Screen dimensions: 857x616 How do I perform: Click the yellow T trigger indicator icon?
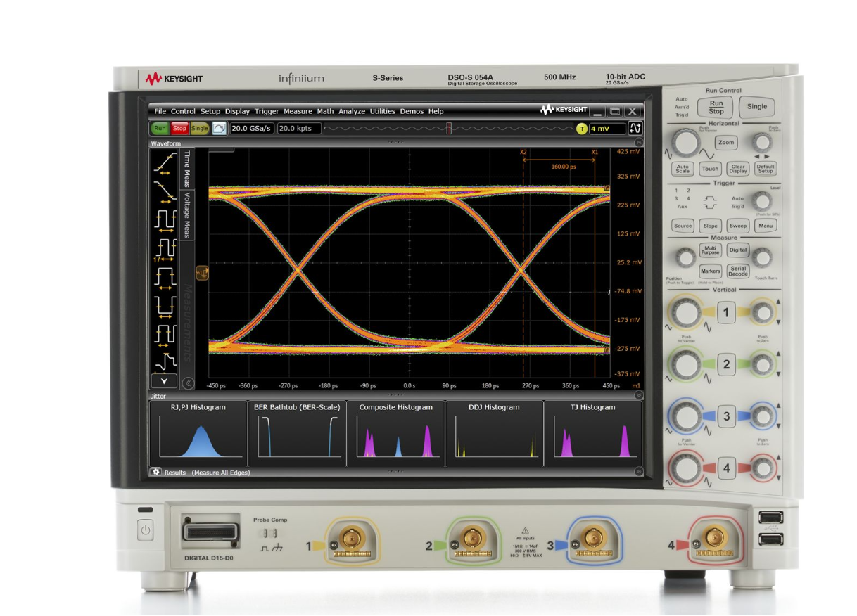[583, 129]
